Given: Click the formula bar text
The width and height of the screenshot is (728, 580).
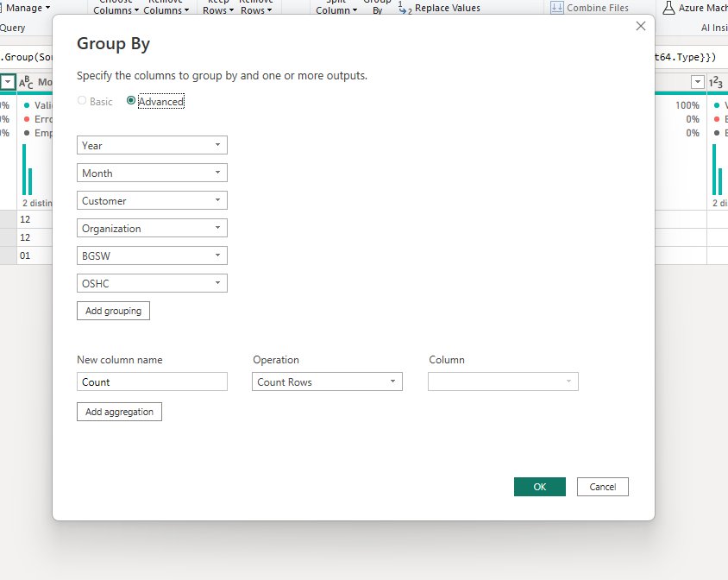Looking at the screenshot, I should pyautogui.click(x=27, y=57).
